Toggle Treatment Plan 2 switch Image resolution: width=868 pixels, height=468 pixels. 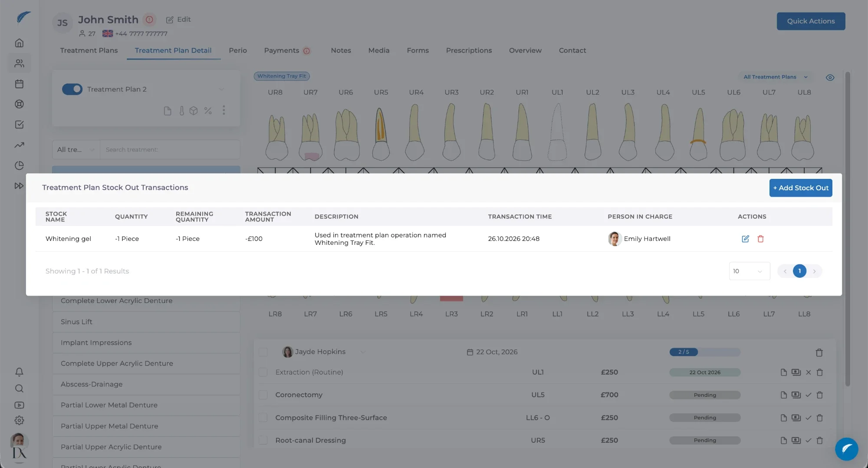point(72,89)
